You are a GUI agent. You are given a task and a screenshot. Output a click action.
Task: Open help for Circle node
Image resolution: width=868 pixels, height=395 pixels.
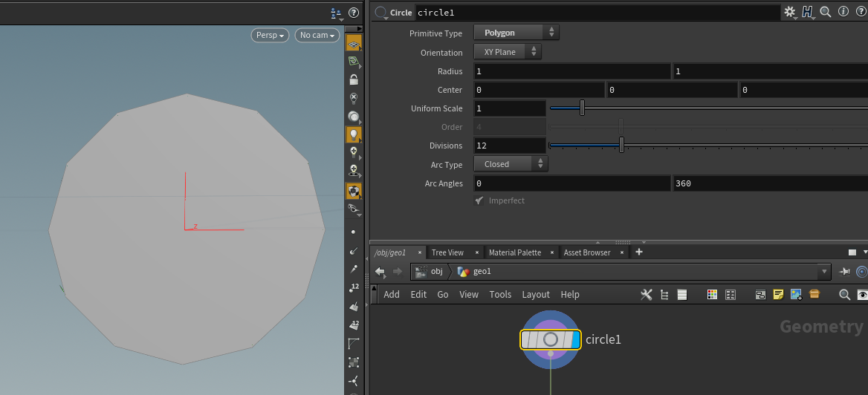(861, 12)
